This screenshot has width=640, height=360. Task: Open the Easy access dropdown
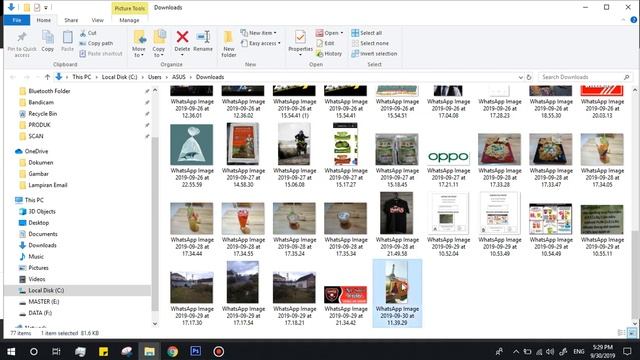coord(261,43)
